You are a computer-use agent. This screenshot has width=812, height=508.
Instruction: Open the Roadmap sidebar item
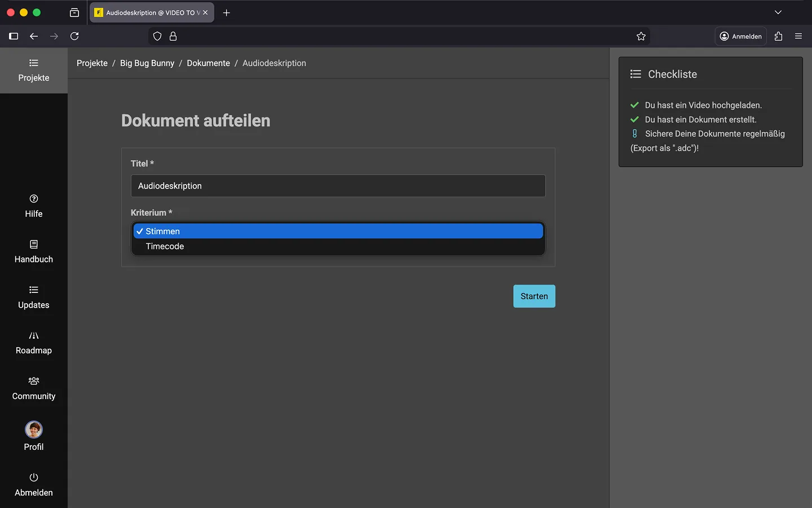point(34,342)
